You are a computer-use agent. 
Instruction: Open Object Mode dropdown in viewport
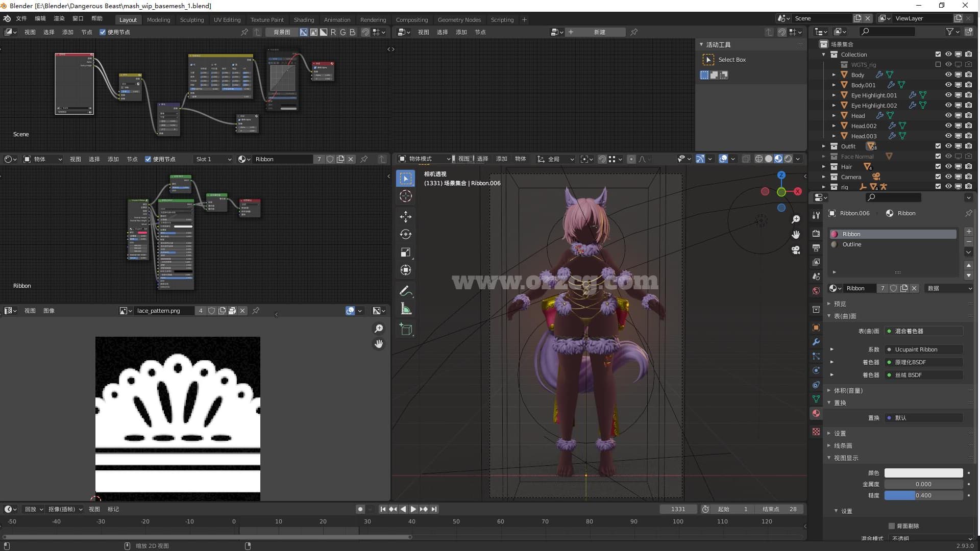click(425, 159)
